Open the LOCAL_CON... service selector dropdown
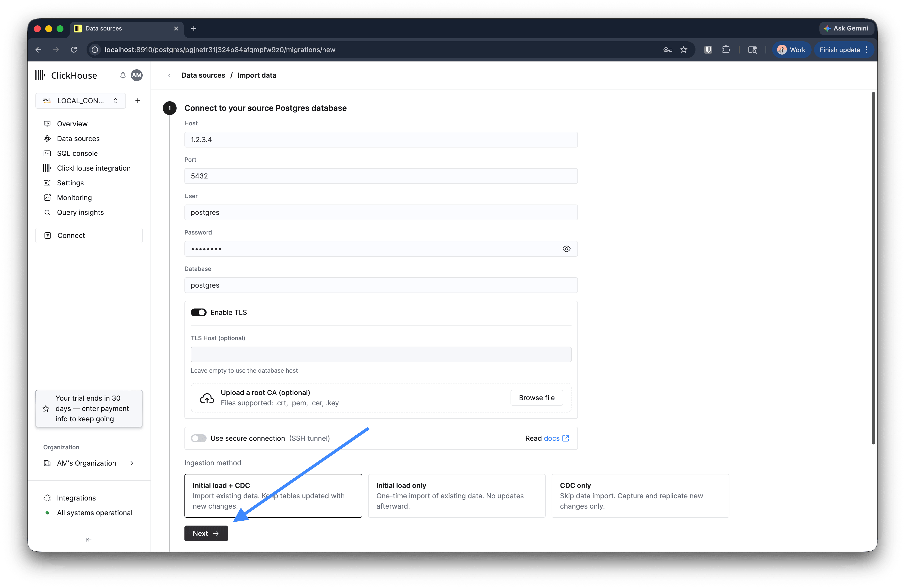 pyautogui.click(x=81, y=101)
